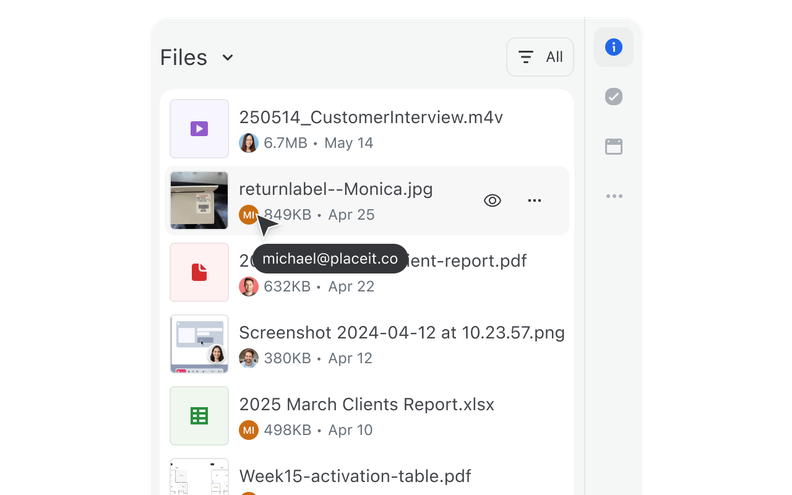792x495 pixels.
Task: Click the filter All button
Action: click(x=540, y=57)
